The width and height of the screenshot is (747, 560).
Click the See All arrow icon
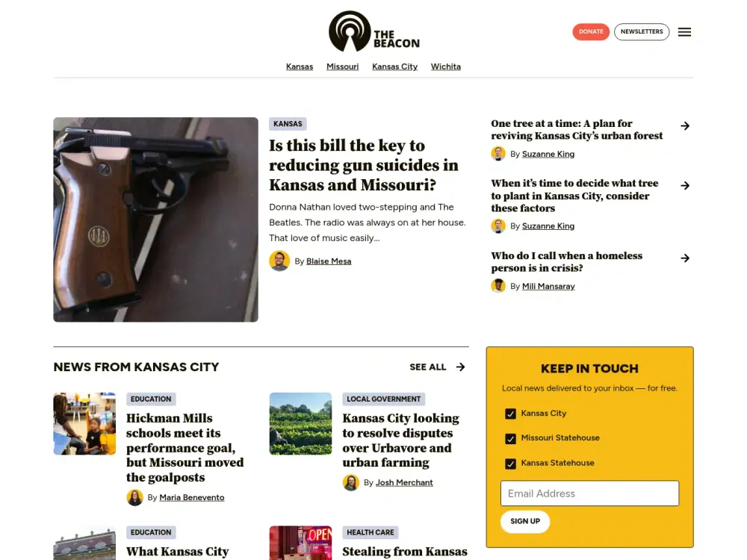tap(460, 367)
